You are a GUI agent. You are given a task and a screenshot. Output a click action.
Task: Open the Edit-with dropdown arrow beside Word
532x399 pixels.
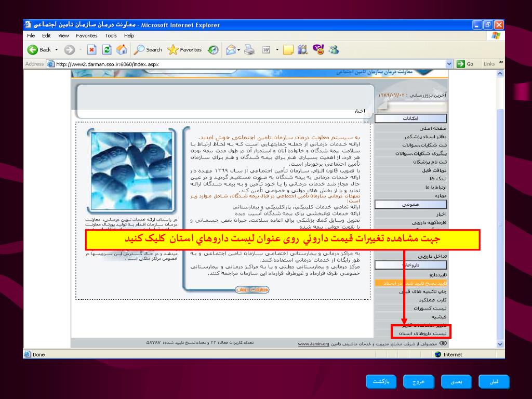click(277, 50)
